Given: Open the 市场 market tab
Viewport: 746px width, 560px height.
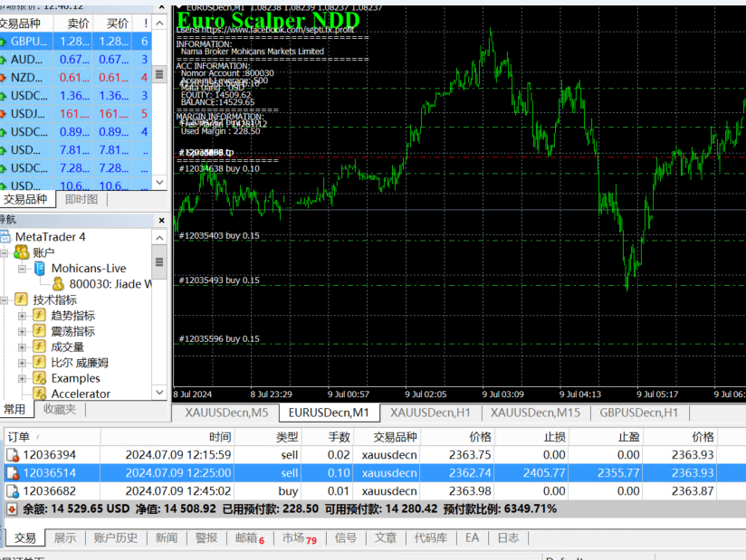Looking at the screenshot, I should tap(300, 537).
